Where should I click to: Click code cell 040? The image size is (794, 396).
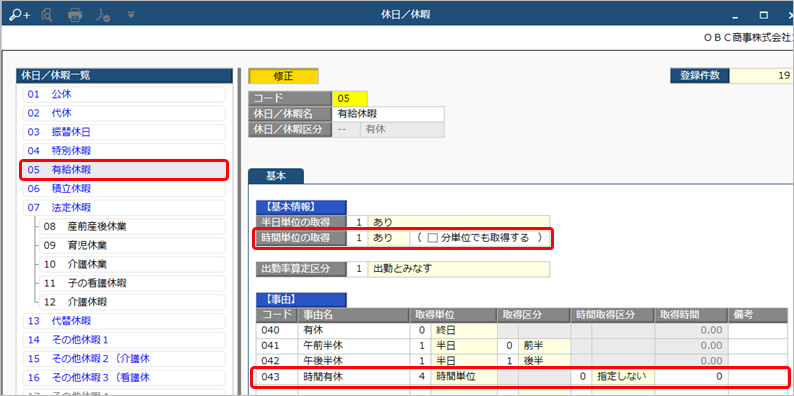[277, 330]
